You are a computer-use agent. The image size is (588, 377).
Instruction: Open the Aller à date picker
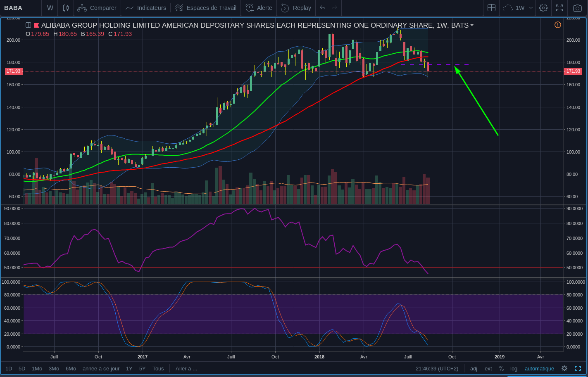pyautogui.click(x=186, y=368)
